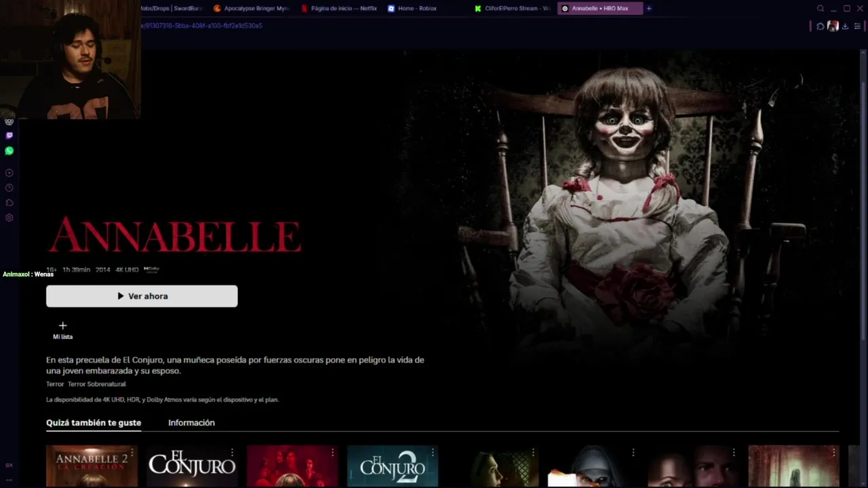Open the nun movie thumbnail
The image size is (868, 488).
593,466
